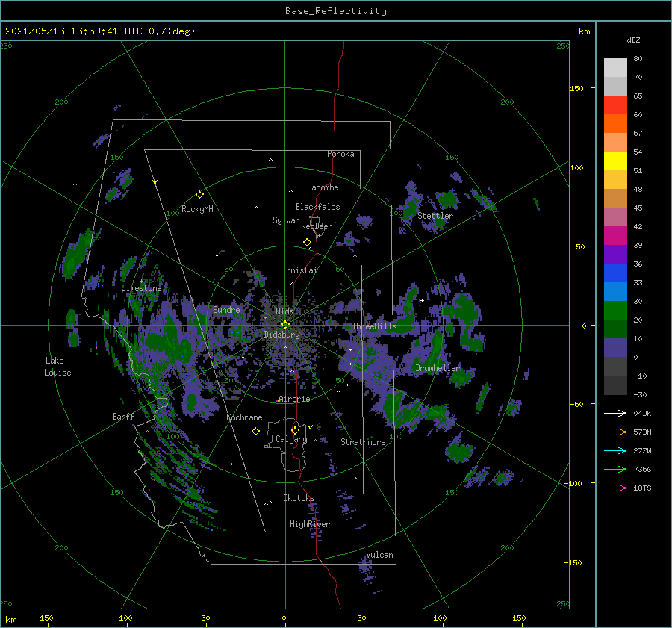Click the 2021/05/13 13:59:41 UTC timestamp

(74, 31)
